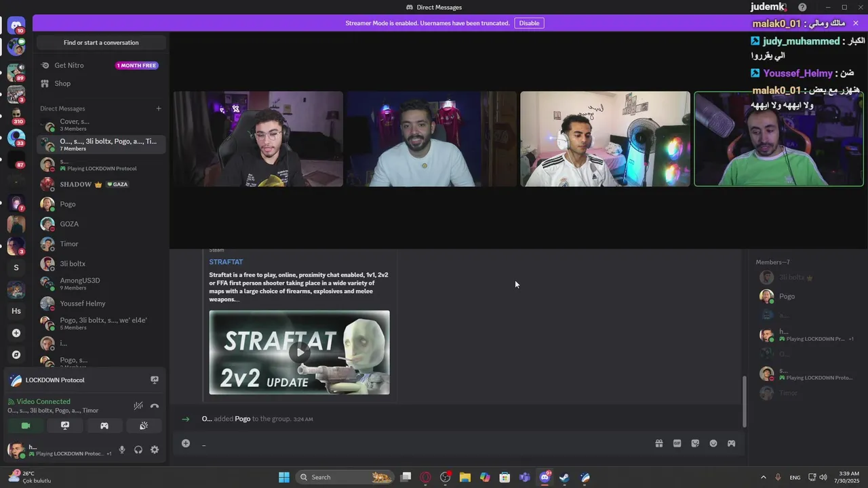Image resolution: width=868 pixels, height=488 pixels.
Task: Open Pogo direct message in sidebar
Action: tap(101, 204)
